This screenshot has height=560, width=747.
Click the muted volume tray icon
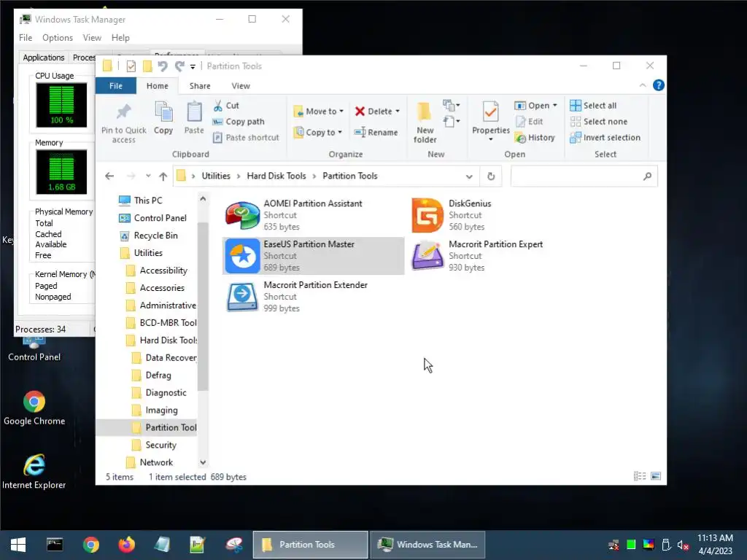683,545
